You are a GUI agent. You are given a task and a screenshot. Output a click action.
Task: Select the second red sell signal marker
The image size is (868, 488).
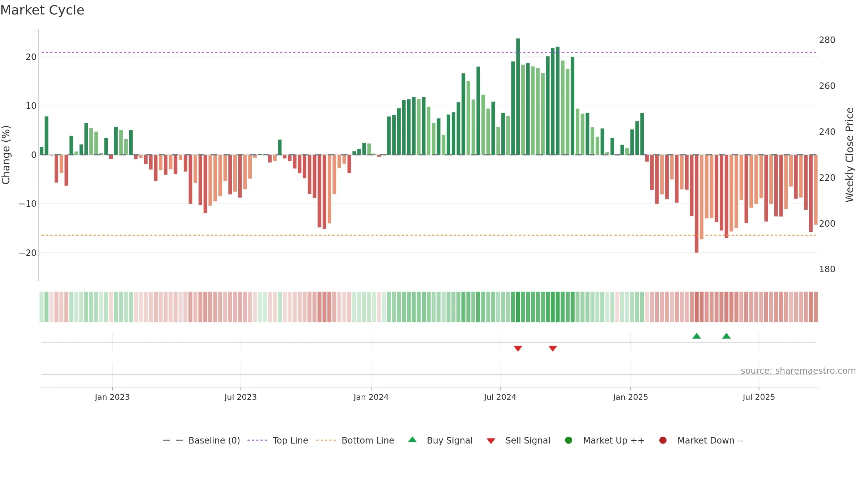coord(553,348)
